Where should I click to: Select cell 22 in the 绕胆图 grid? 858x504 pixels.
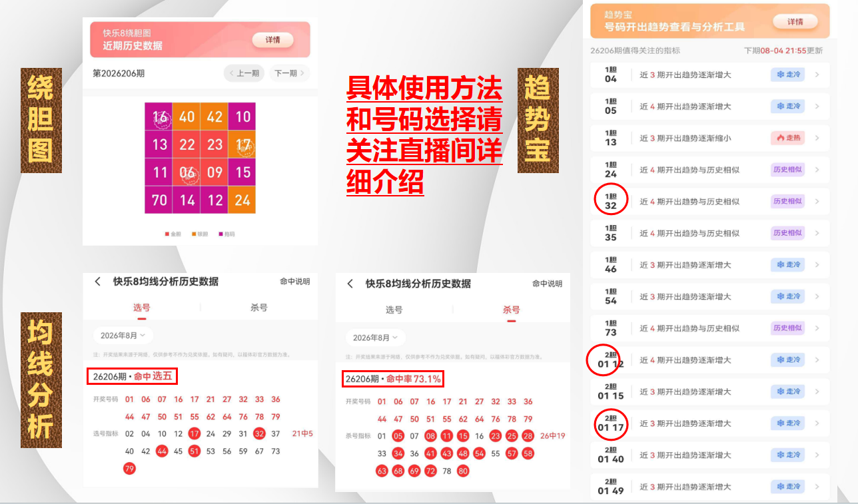[x=187, y=144]
